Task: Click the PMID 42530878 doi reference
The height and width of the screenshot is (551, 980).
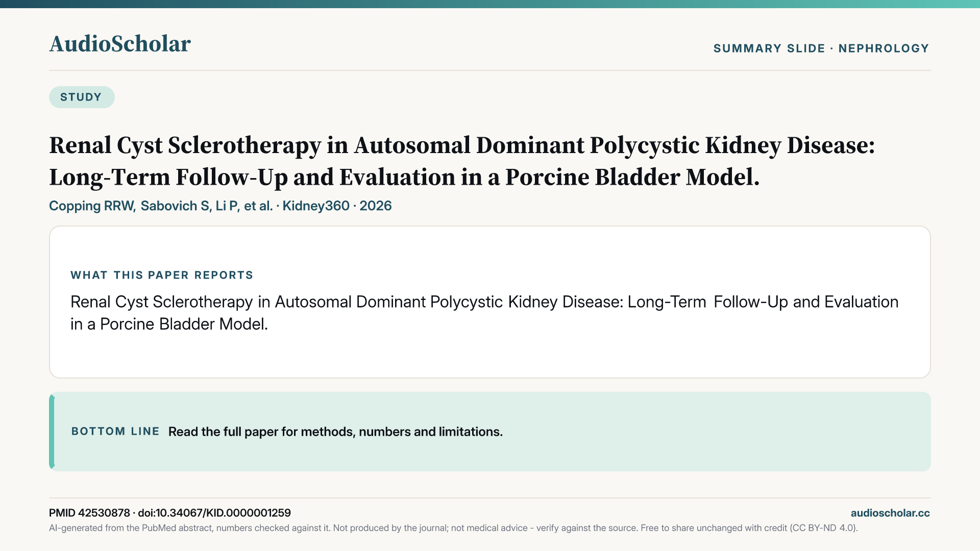Action: (x=170, y=513)
